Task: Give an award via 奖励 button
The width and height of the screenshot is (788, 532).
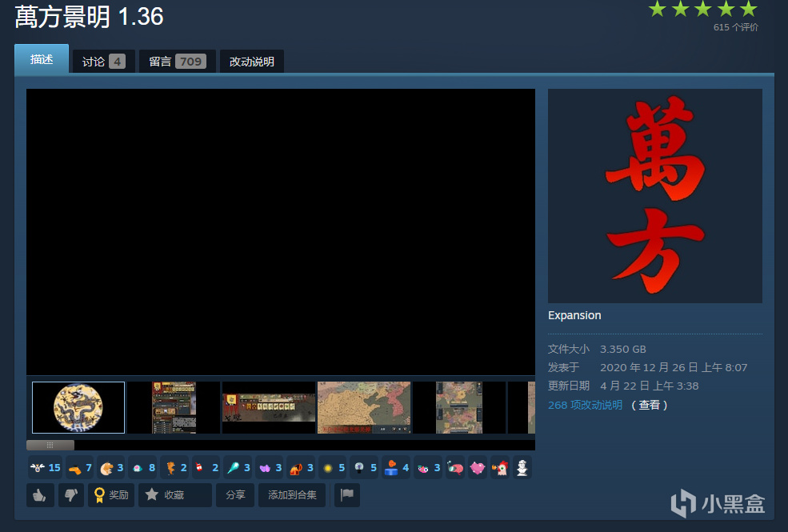Action: pos(111,495)
